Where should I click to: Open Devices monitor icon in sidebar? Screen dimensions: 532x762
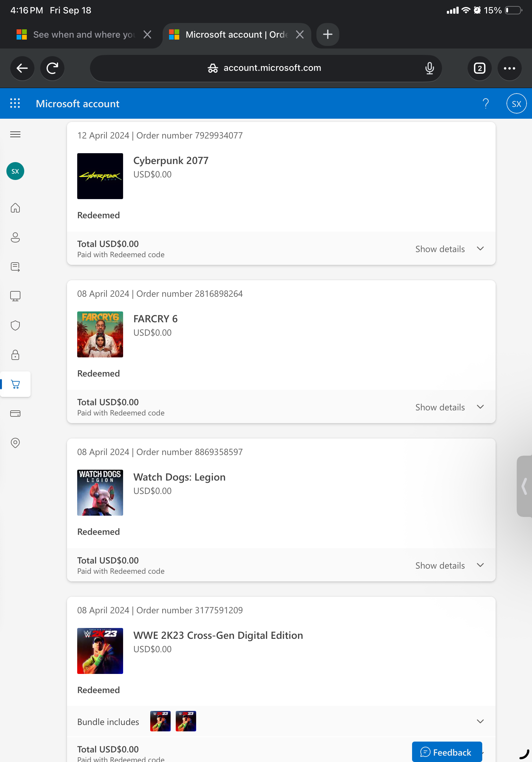[15, 296]
